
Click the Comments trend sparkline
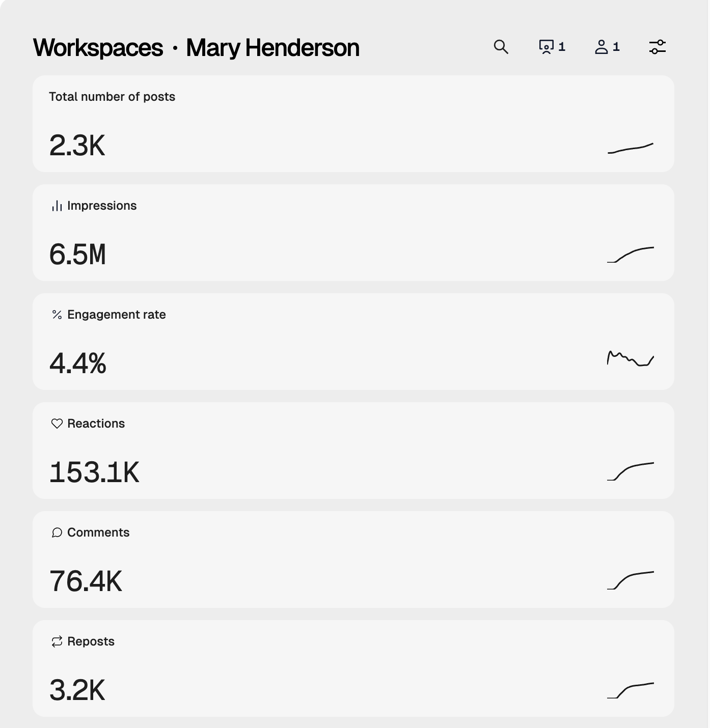pyautogui.click(x=630, y=580)
